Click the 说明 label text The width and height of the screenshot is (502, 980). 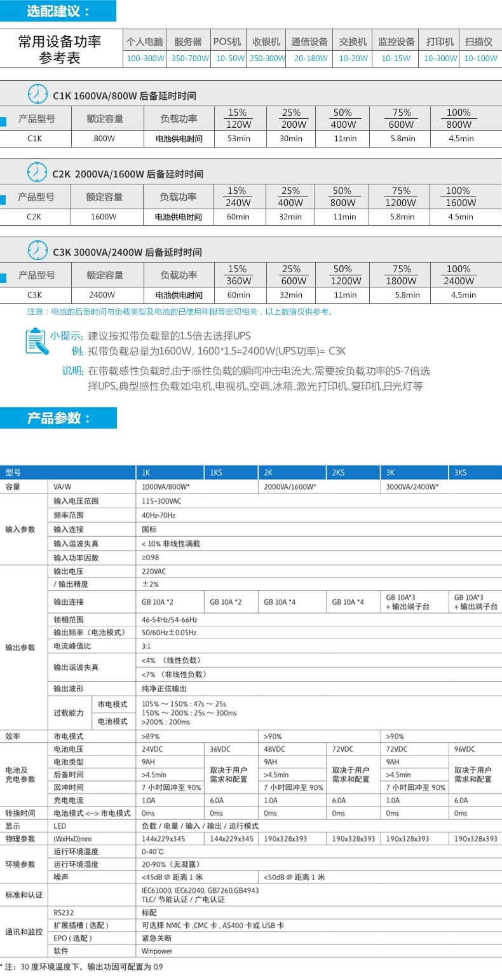72,371
